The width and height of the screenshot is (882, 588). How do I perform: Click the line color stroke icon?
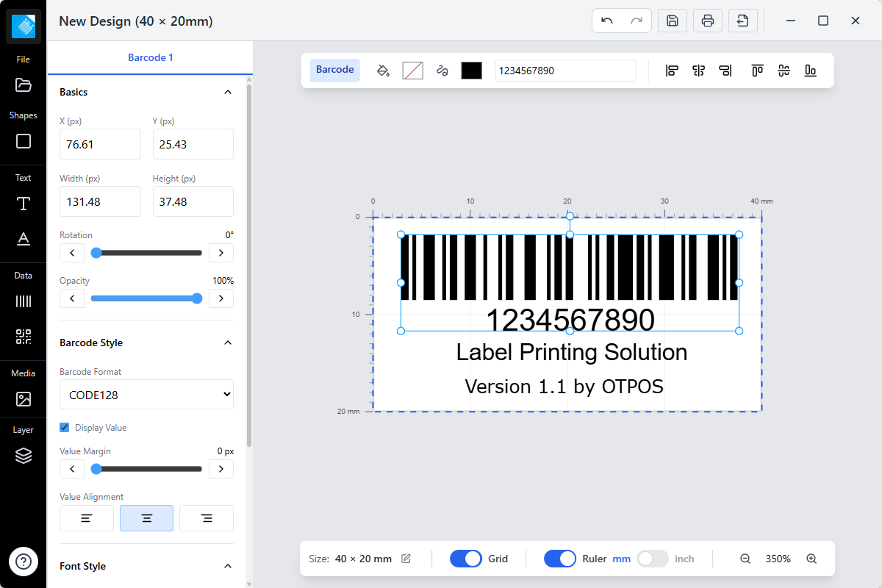pyautogui.click(x=442, y=71)
